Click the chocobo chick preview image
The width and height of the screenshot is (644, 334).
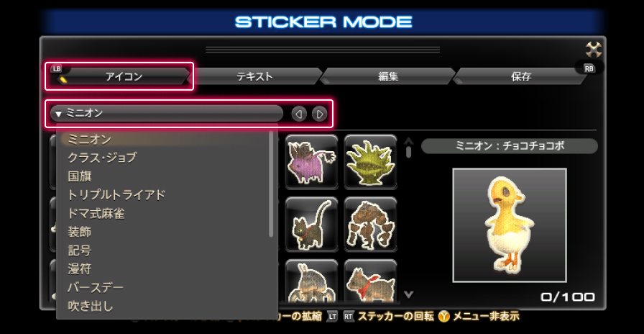point(510,225)
